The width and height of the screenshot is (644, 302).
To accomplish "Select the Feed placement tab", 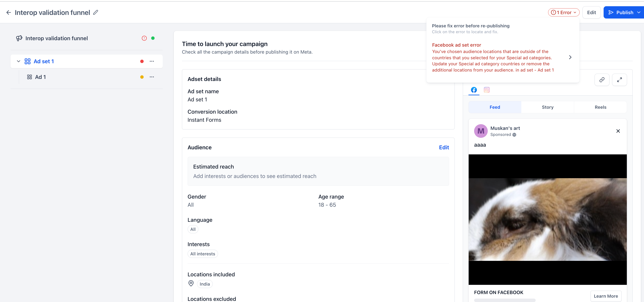I will pyautogui.click(x=495, y=107).
